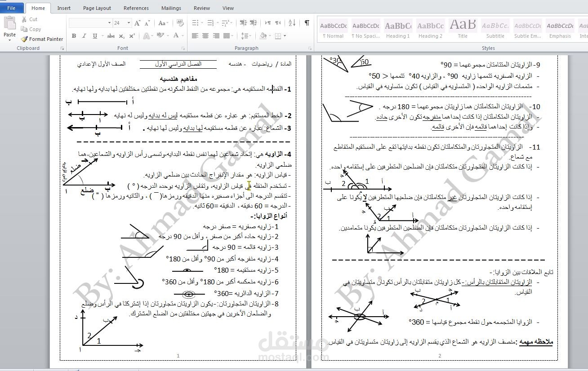
Task: Click the Format Painter brush icon
Action: [x=24, y=39]
